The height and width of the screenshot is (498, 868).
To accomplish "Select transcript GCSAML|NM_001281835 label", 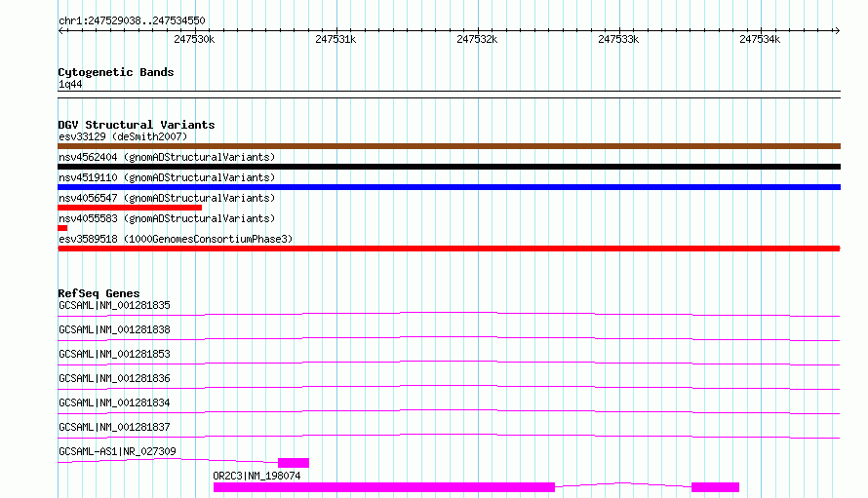I will tap(114, 305).
